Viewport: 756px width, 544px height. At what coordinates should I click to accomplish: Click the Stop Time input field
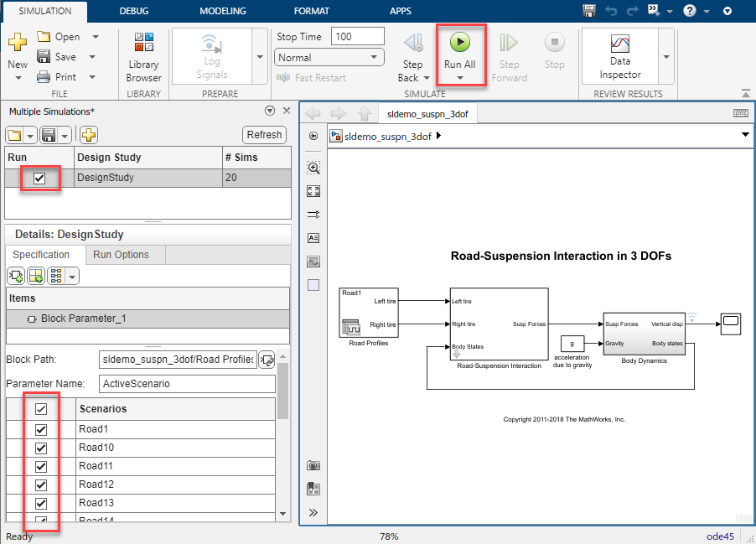pos(358,37)
